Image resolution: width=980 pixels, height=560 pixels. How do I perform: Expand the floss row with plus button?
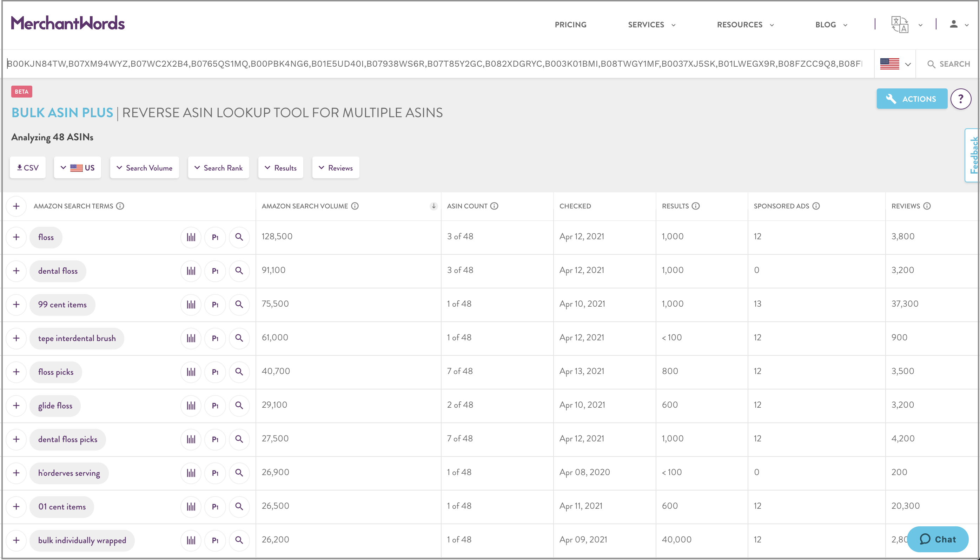point(16,237)
